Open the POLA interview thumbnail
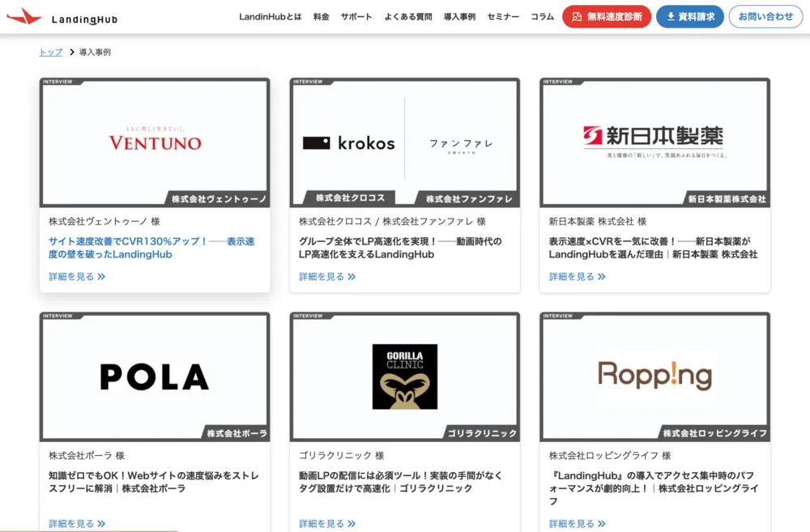Screen dimensions: 810x532 coord(155,377)
